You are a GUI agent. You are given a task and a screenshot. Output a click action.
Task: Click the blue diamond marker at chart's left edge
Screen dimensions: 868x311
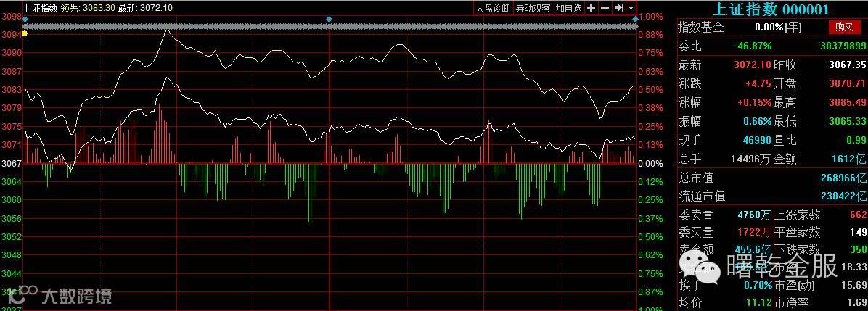pyautogui.click(x=25, y=20)
